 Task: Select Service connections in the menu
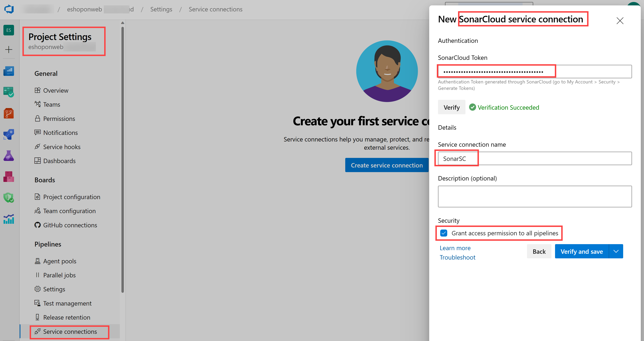pyautogui.click(x=70, y=332)
